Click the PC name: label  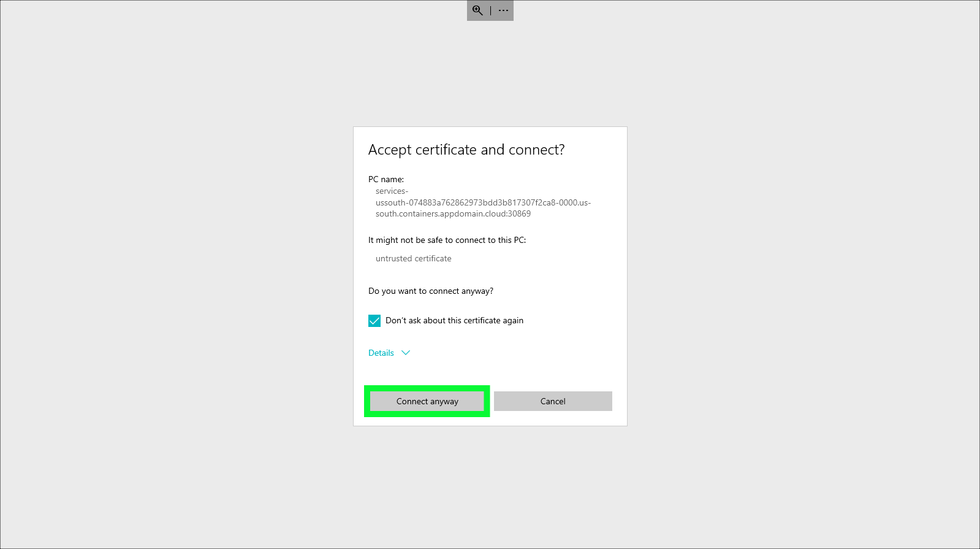coord(386,179)
